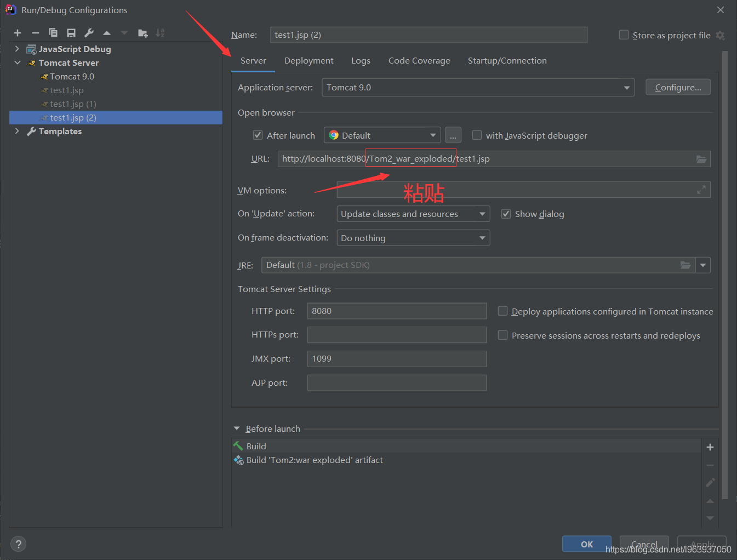Open the On frame deactivation dropdown
The image size is (737, 560).
413,238
